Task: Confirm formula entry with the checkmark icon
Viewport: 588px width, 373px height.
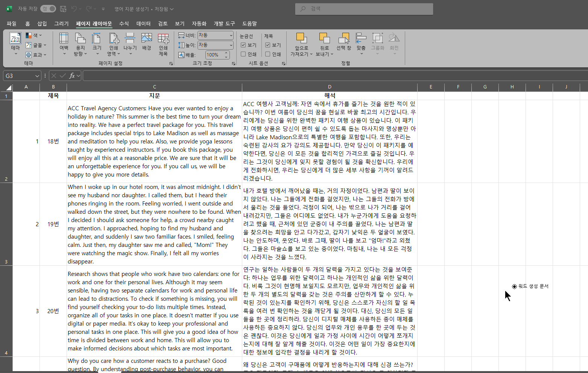Action: (x=63, y=76)
